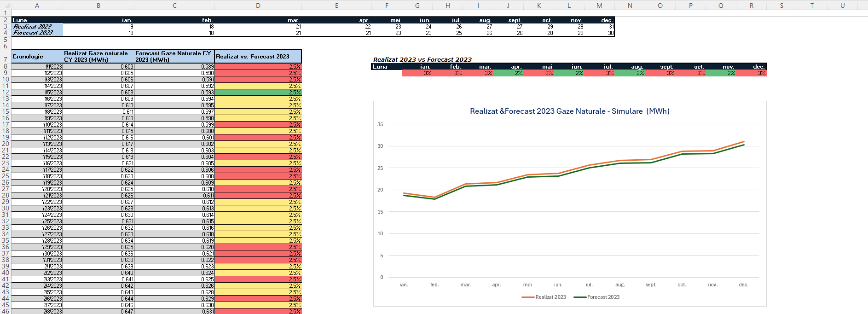
Task: Click the Cronologie header cell
Action: [x=37, y=57]
